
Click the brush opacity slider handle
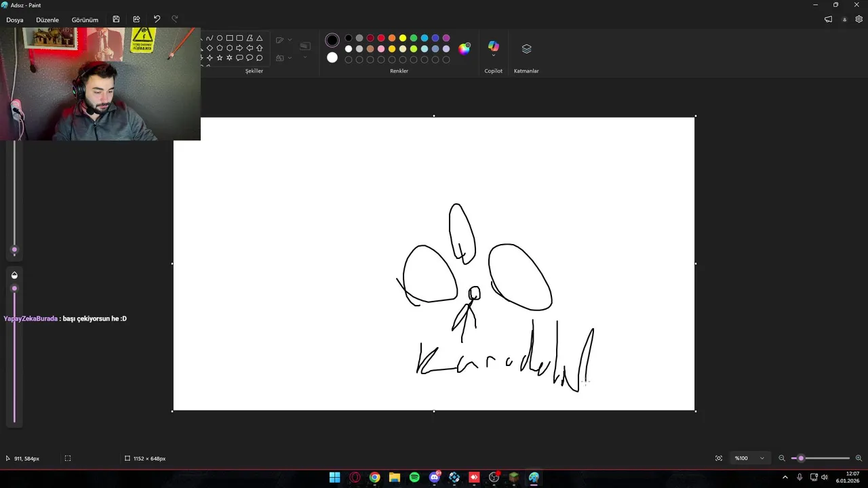click(x=14, y=289)
